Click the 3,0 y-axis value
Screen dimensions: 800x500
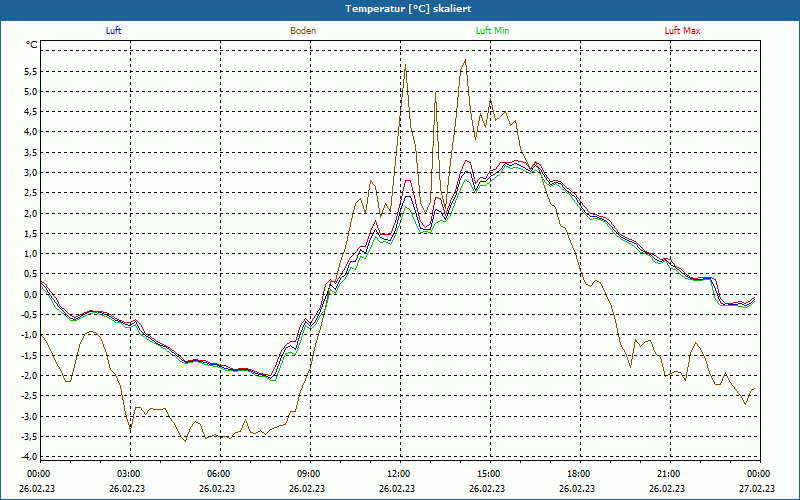[x=31, y=172]
